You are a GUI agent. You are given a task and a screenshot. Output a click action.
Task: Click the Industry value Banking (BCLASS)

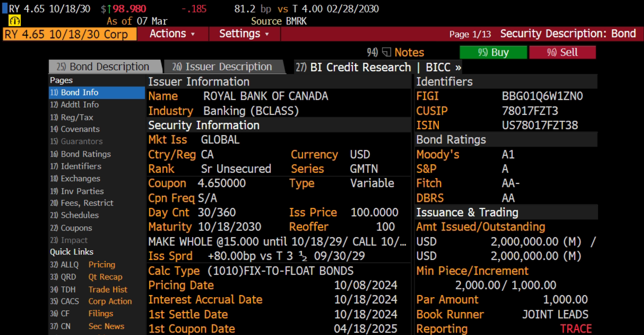pos(251,111)
